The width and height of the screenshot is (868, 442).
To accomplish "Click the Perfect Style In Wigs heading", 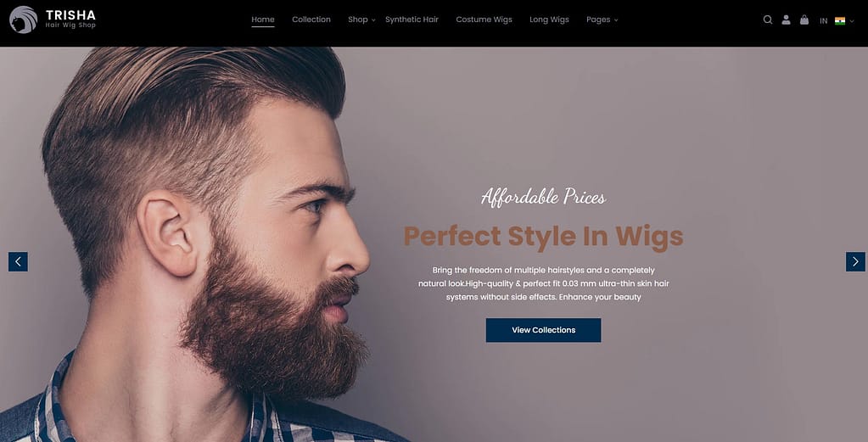I will point(543,237).
